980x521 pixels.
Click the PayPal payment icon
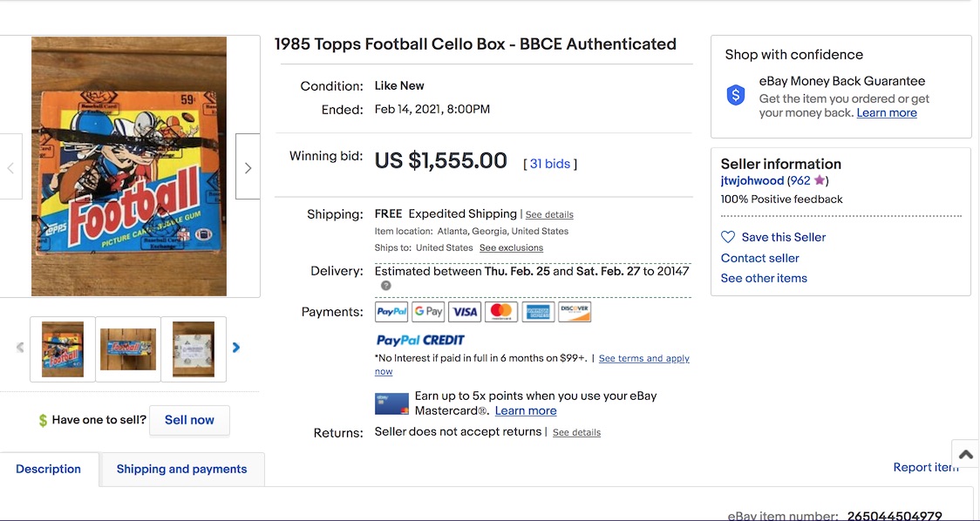(391, 312)
